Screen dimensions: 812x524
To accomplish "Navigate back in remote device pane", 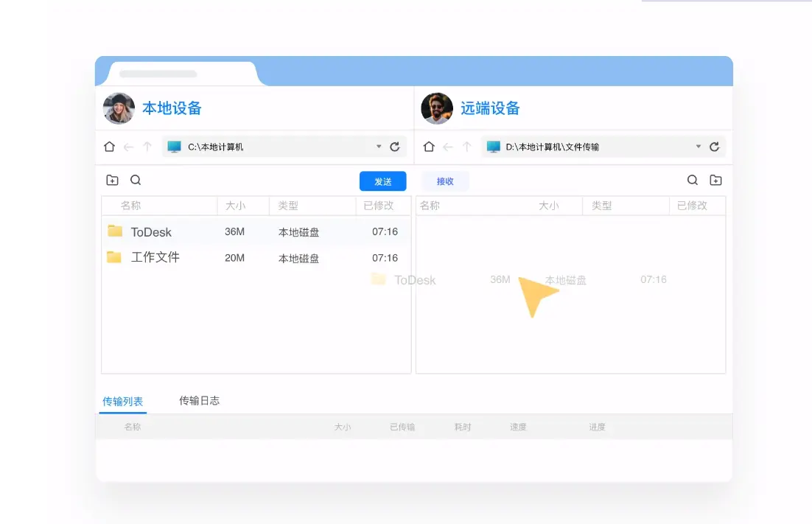I will point(448,147).
